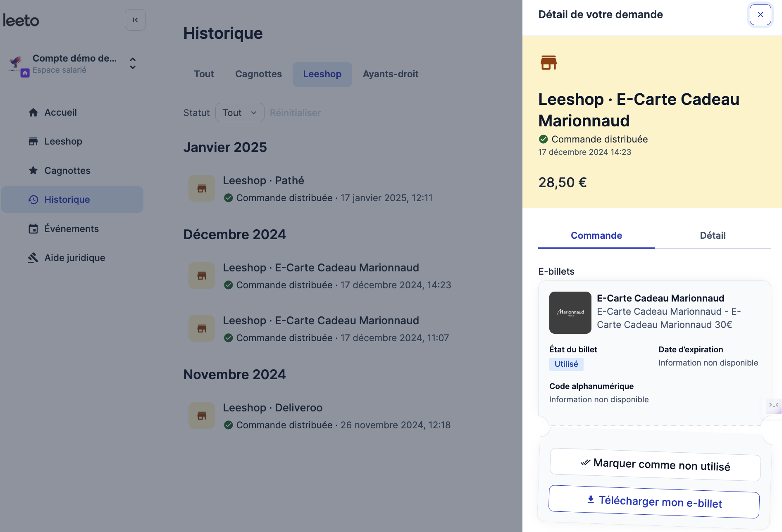
Task: Click Télécharger mon e-billet button
Action: point(654,502)
